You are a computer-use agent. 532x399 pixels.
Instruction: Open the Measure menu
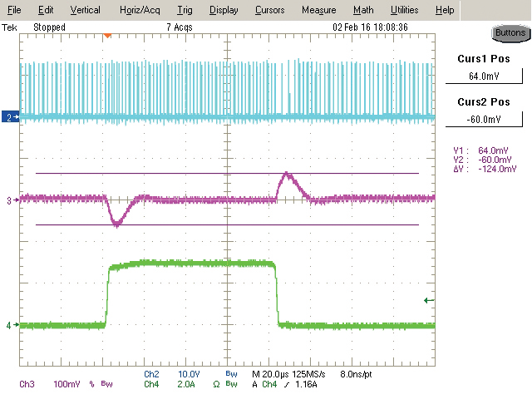click(319, 10)
